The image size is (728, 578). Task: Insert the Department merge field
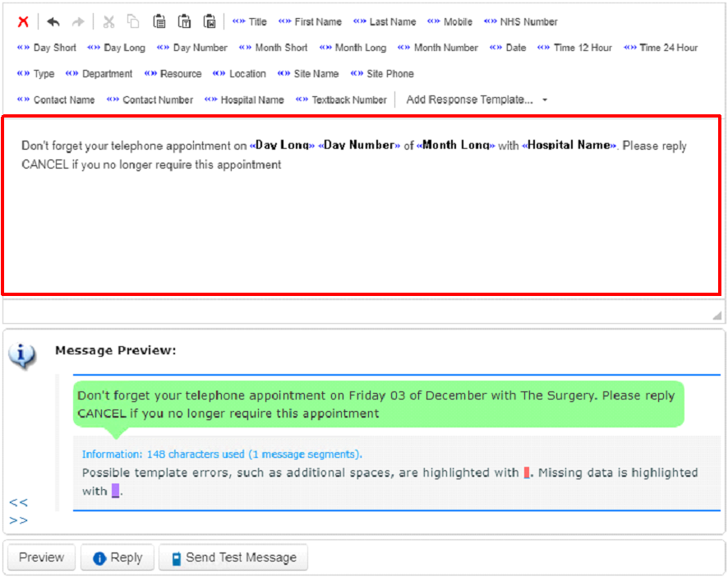(99, 74)
